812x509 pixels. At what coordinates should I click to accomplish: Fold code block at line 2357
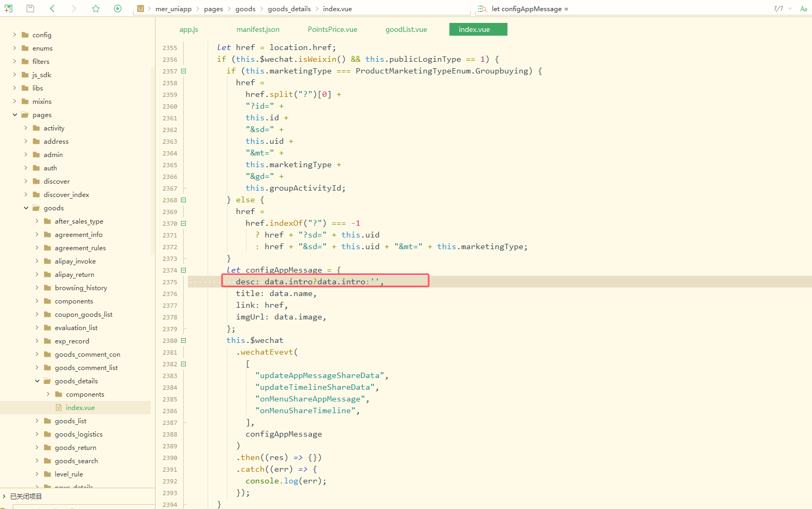pyautogui.click(x=184, y=71)
